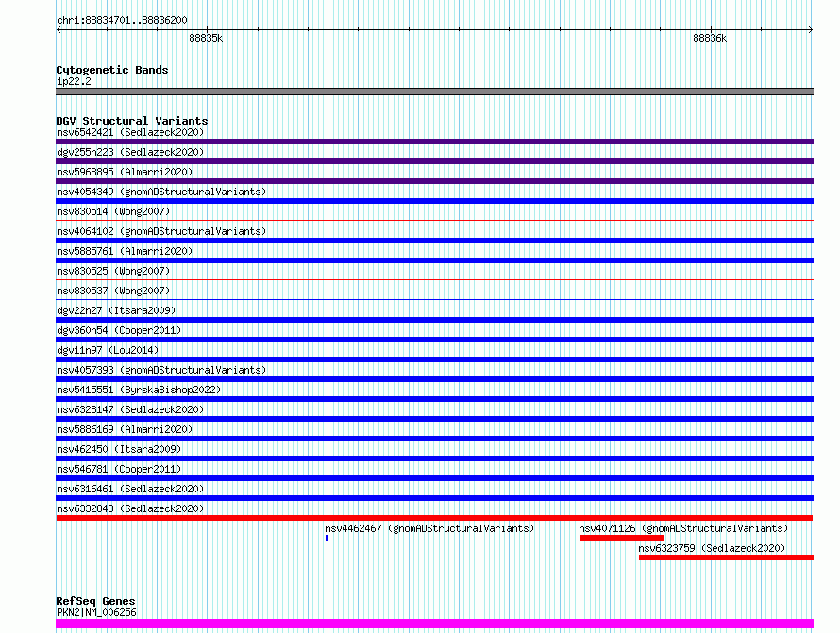Click the dgv22n27 (Itsara2009) label
This screenshot has width=840, height=633.
pyautogui.click(x=116, y=310)
